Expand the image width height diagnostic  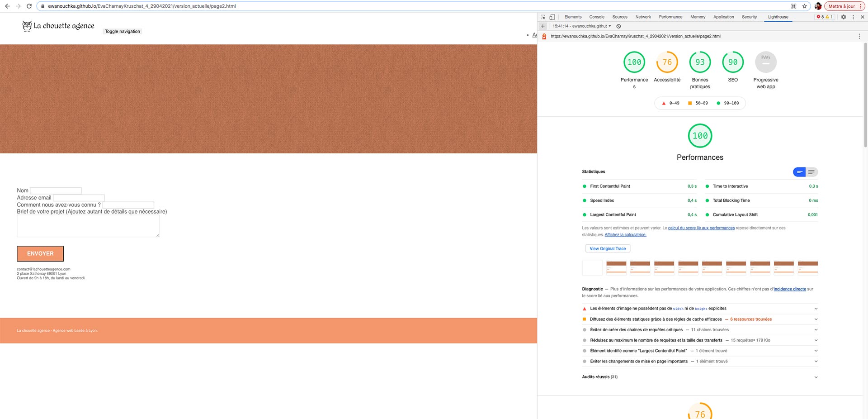click(x=816, y=308)
